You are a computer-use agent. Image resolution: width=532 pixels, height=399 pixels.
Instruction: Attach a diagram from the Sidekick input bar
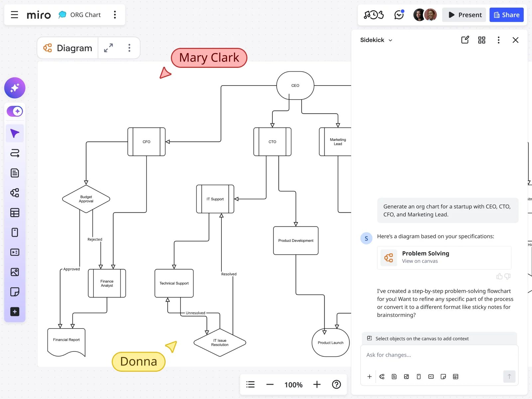coord(382,377)
